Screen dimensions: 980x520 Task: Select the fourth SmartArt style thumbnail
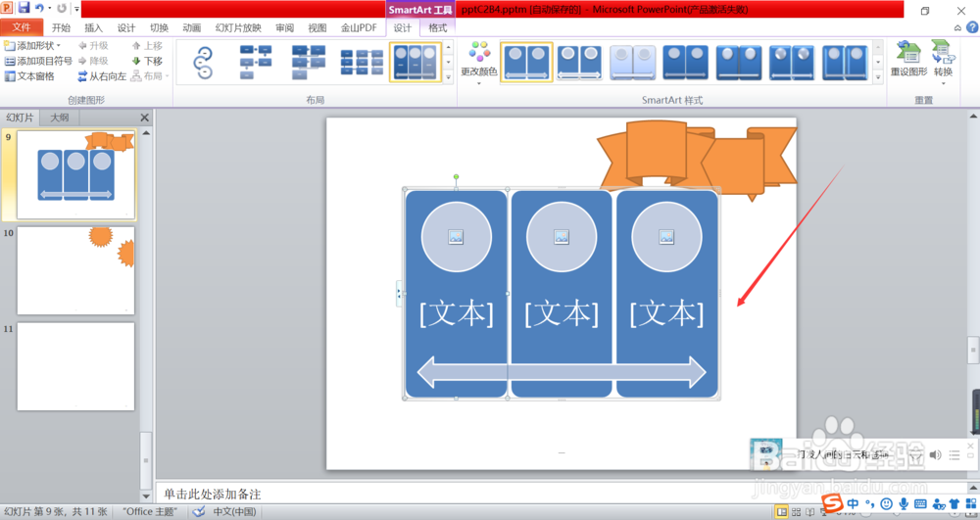pyautogui.click(x=686, y=63)
